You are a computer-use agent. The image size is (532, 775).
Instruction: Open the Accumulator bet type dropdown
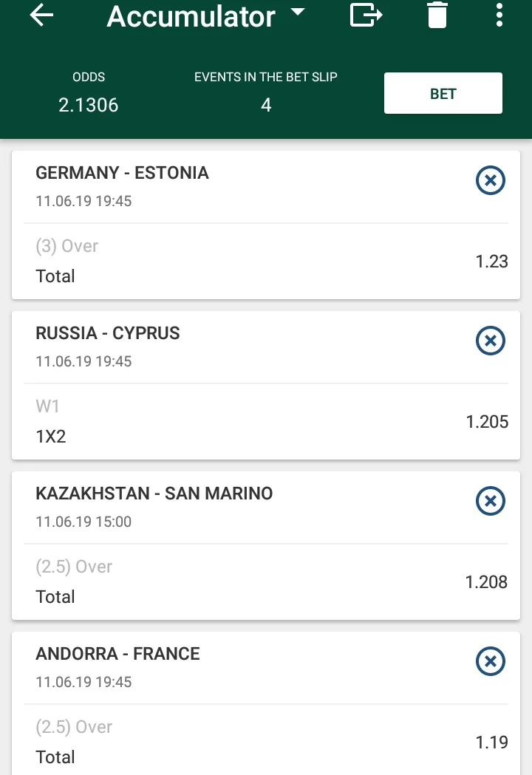coord(298,13)
